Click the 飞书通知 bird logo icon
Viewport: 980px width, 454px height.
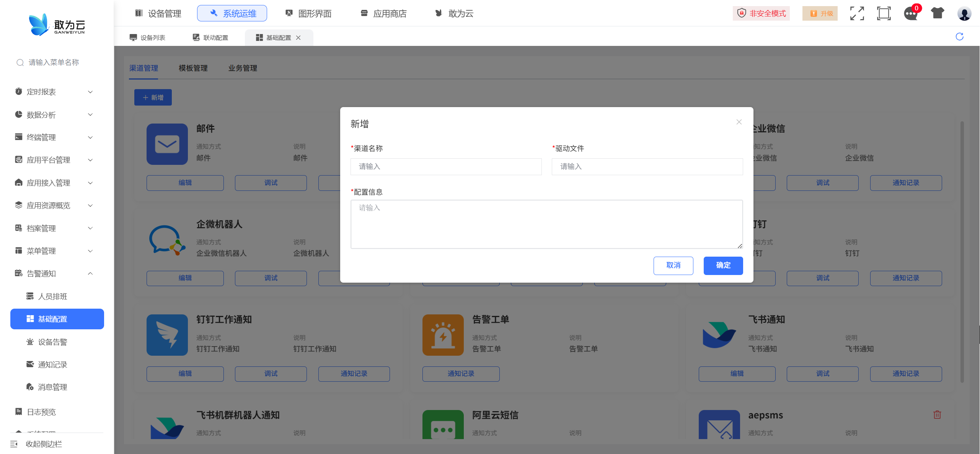[719, 335]
